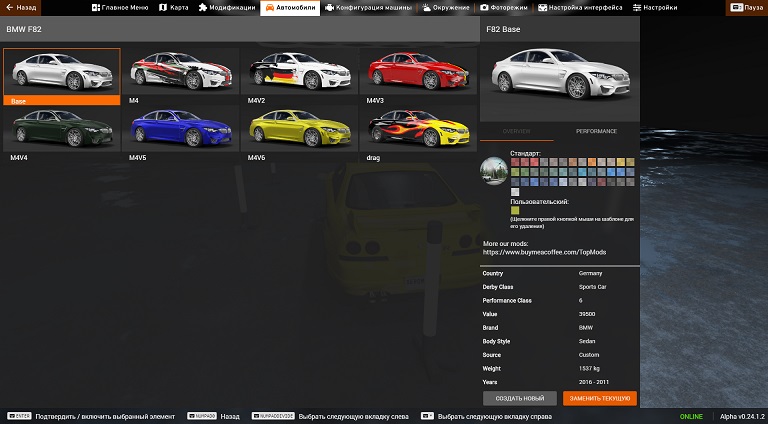This screenshot has width=768, height=424.
Task: Switch to the Performance tab
Action: pyautogui.click(x=596, y=131)
